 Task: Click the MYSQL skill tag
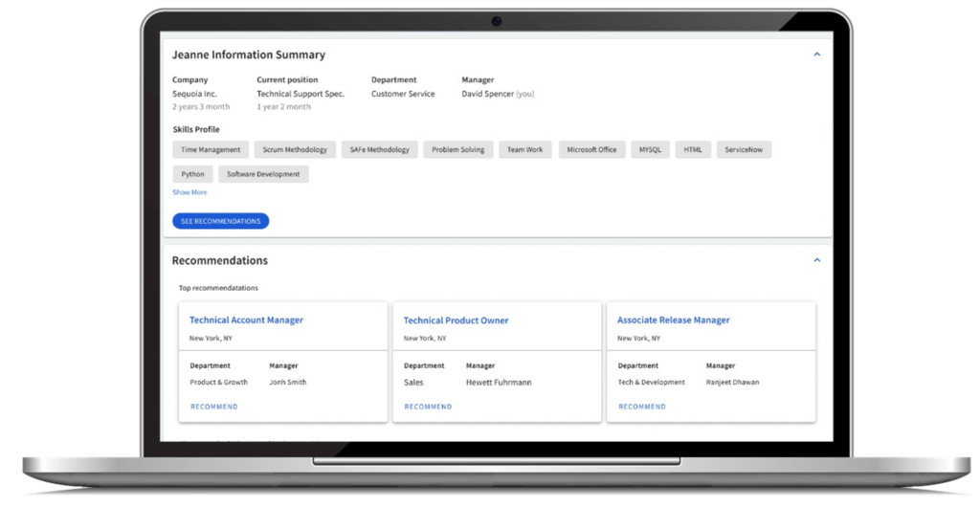pos(650,150)
